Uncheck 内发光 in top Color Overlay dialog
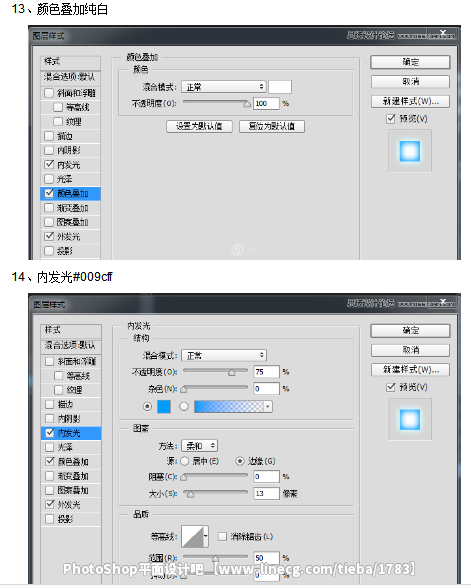Viewport: 471px width, 588px height. pos(49,165)
